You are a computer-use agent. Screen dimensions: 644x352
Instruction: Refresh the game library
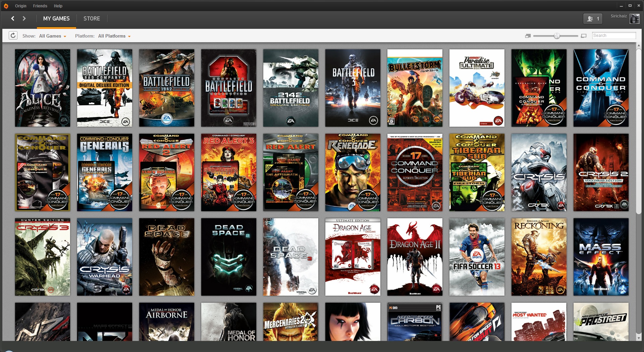13,36
